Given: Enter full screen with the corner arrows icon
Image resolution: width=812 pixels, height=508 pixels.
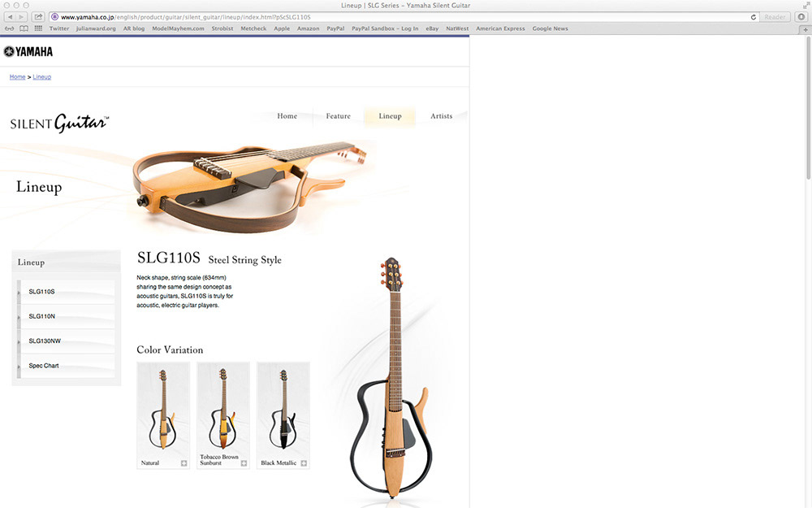Looking at the screenshot, I should click(806, 5).
